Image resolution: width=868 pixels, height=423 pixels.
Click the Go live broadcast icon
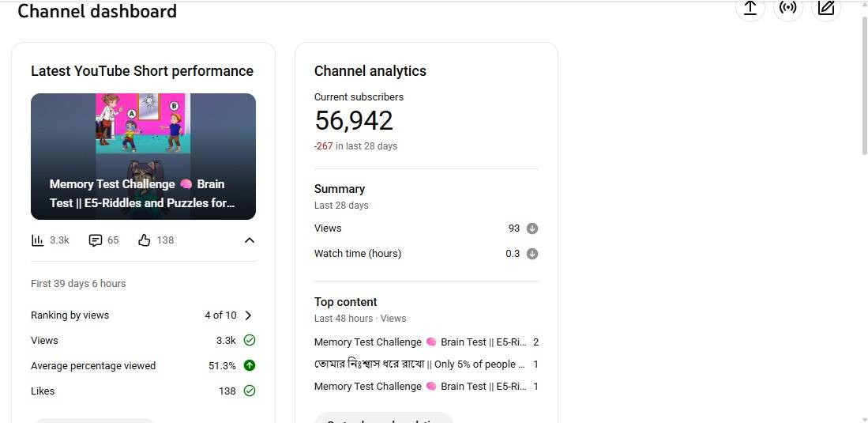(787, 8)
